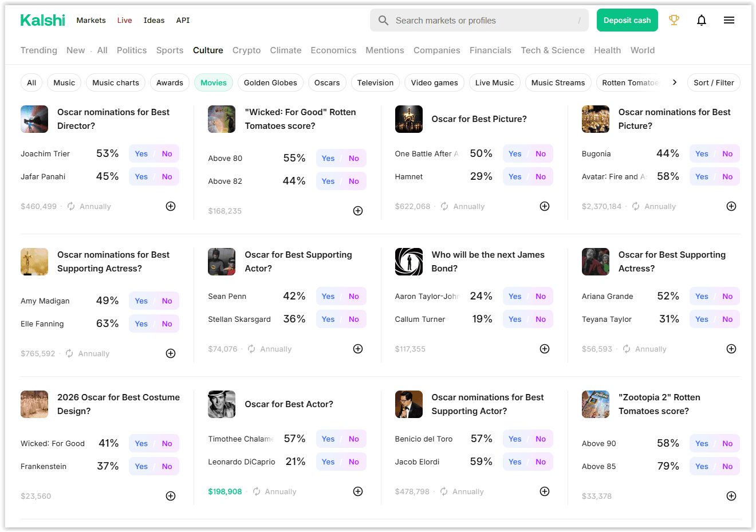Select Yes for Joachim Trier
The image size is (756, 532).
[141, 153]
